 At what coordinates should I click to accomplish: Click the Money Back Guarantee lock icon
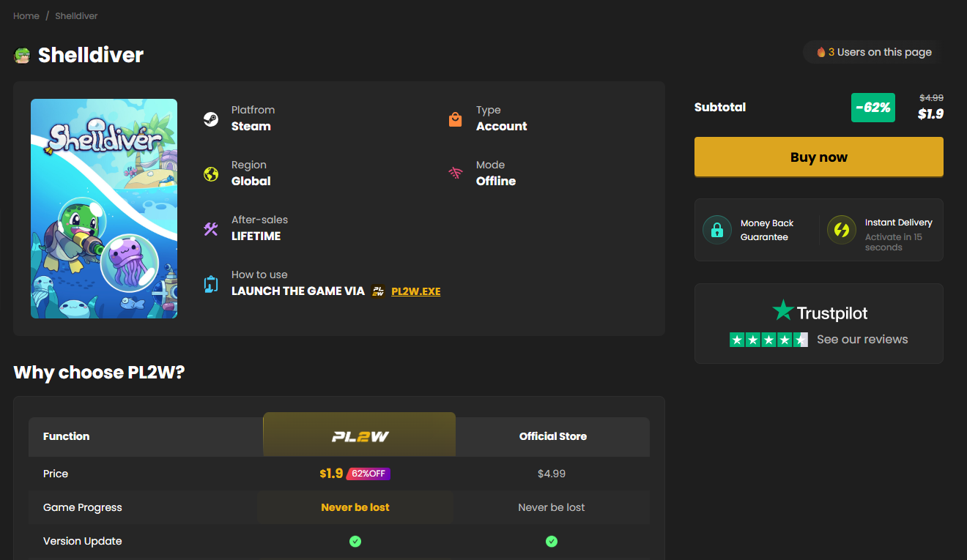tap(717, 230)
